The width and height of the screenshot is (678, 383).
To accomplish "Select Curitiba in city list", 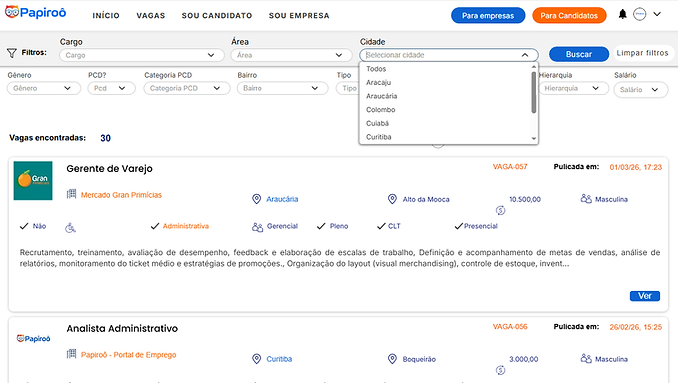I will 445,137.
